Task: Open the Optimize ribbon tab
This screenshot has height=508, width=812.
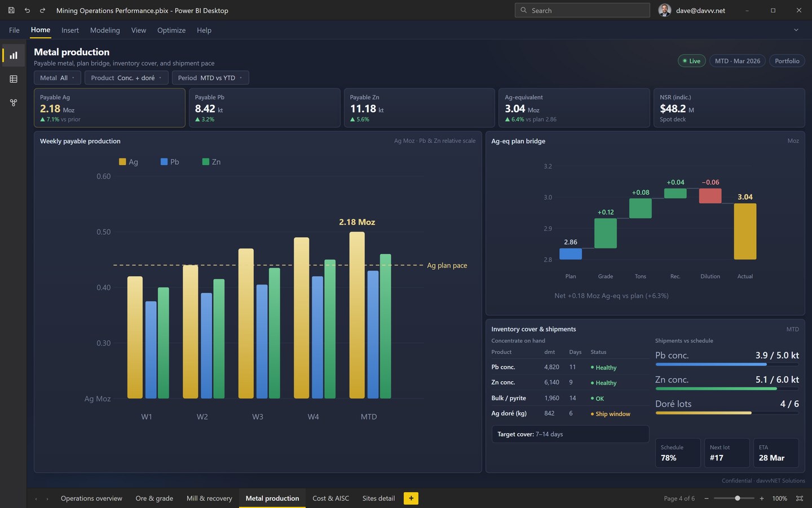Action: pyautogui.click(x=171, y=30)
